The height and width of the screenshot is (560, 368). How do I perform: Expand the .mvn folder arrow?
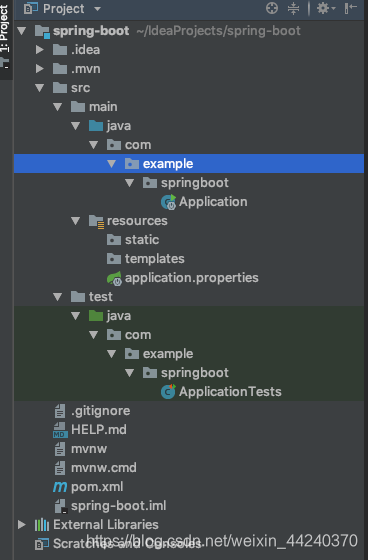(x=40, y=69)
